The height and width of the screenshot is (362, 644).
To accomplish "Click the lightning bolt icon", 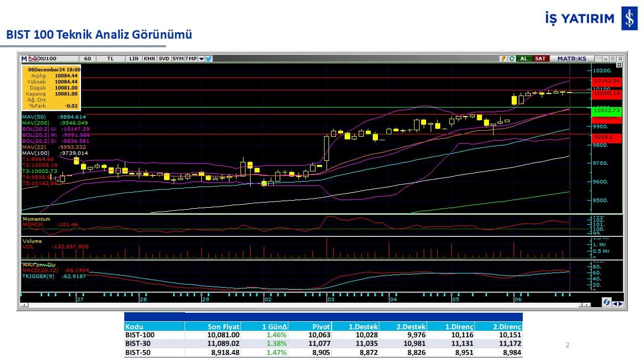I will (503, 58).
